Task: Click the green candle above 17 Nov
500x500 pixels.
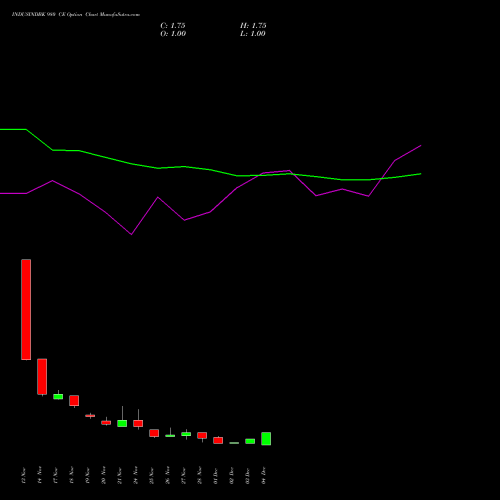Action: click(x=58, y=397)
